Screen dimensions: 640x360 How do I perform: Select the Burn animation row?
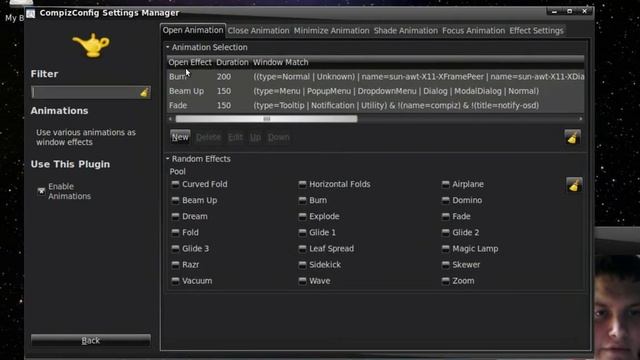376,77
